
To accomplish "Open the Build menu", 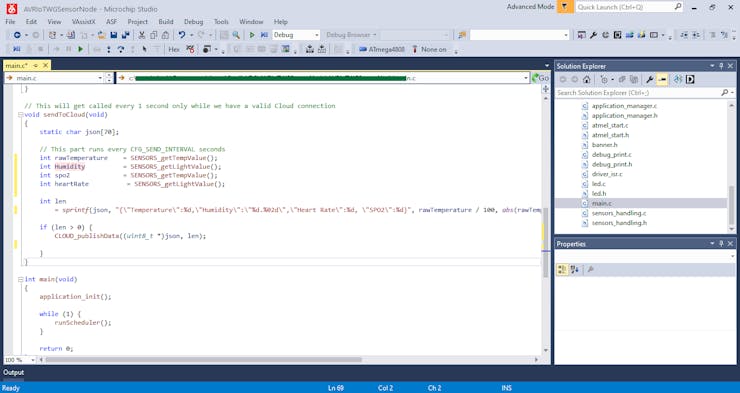I will click(x=166, y=22).
